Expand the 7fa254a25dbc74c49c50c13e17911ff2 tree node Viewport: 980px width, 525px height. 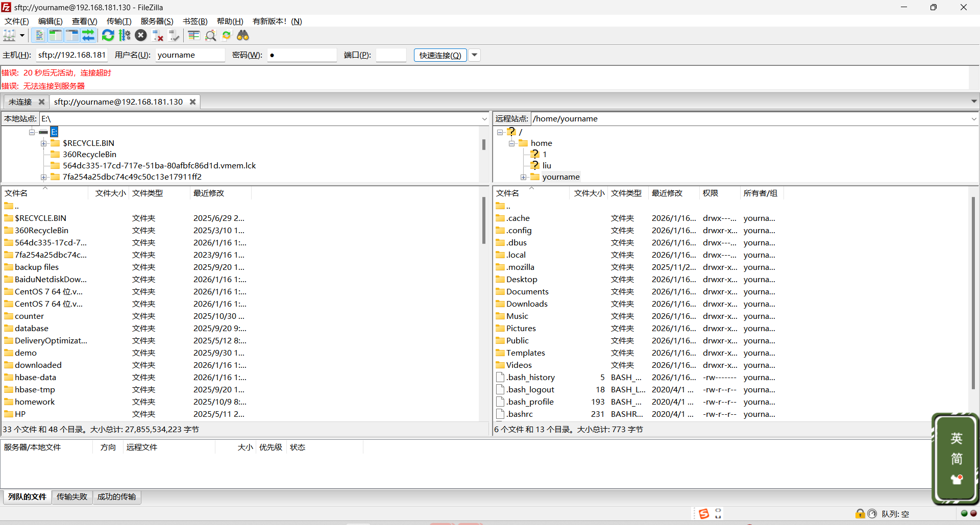point(44,177)
